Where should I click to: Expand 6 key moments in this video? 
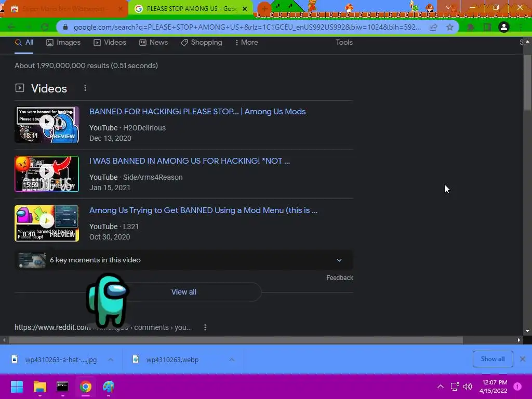(x=183, y=260)
